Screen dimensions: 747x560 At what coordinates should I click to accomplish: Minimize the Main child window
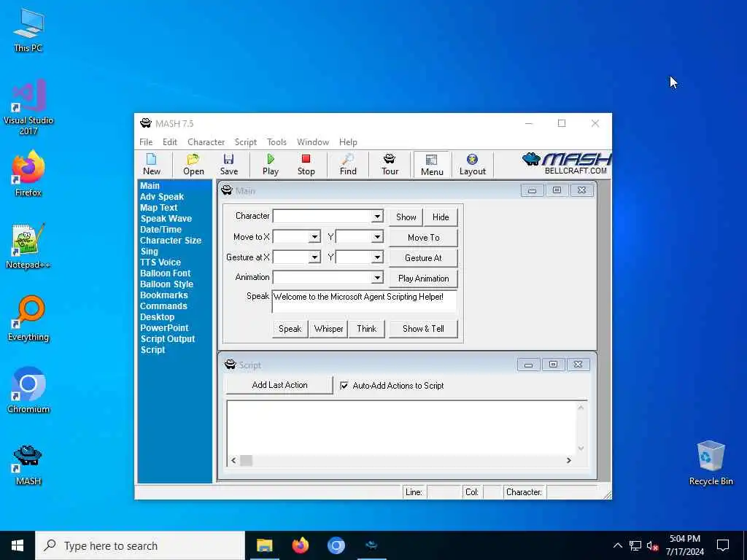[x=532, y=190]
